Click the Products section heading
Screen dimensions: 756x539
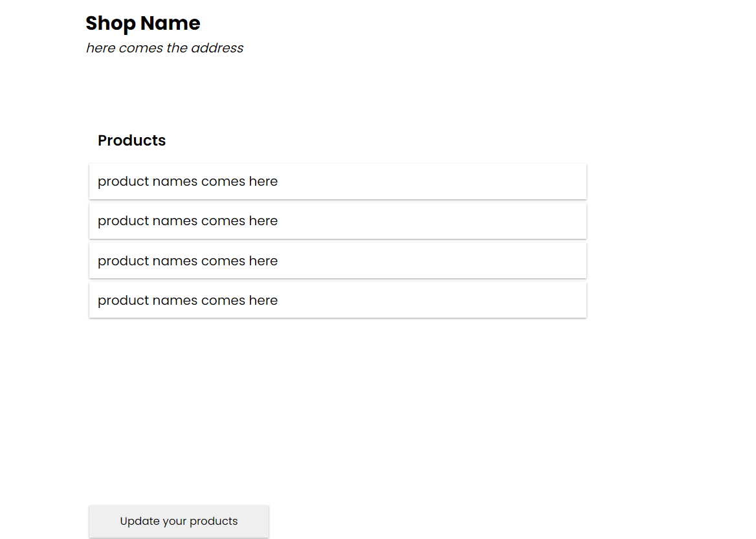(x=131, y=140)
